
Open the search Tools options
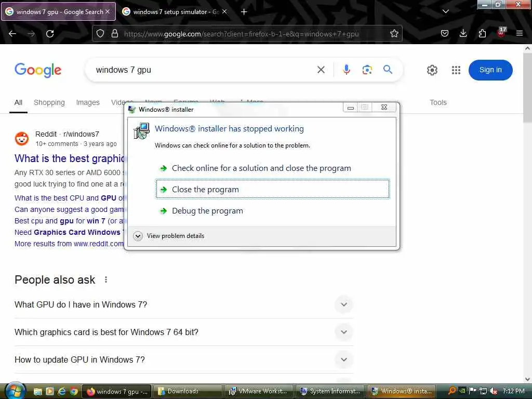[x=438, y=102]
